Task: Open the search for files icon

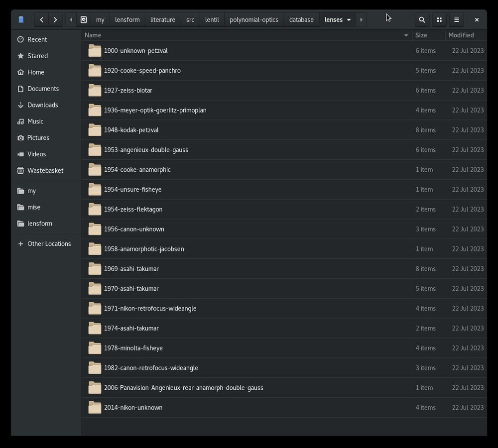Action: [x=422, y=20]
